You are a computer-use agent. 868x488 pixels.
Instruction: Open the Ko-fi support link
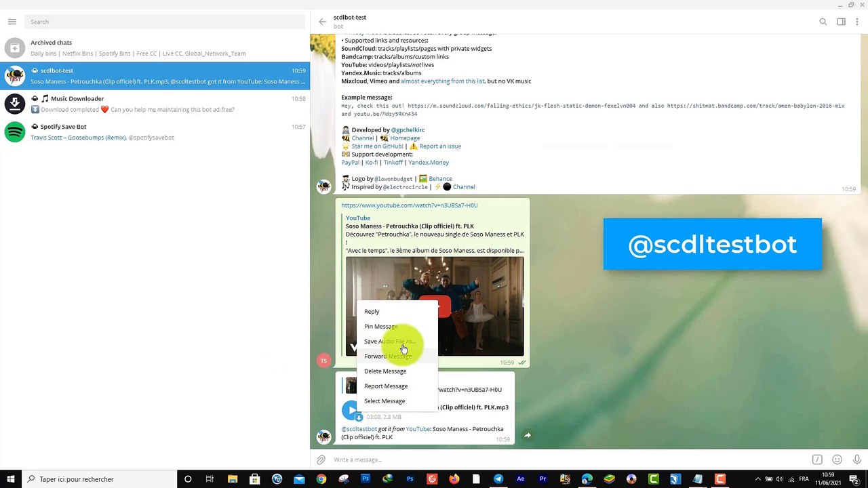[372, 163]
